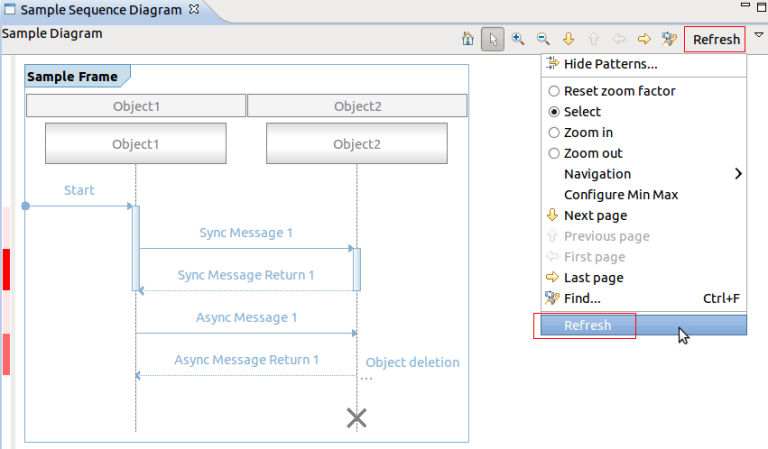Enable the Zoom in radio option
The height and width of the screenshot is (449, 768).
(588, 132)
